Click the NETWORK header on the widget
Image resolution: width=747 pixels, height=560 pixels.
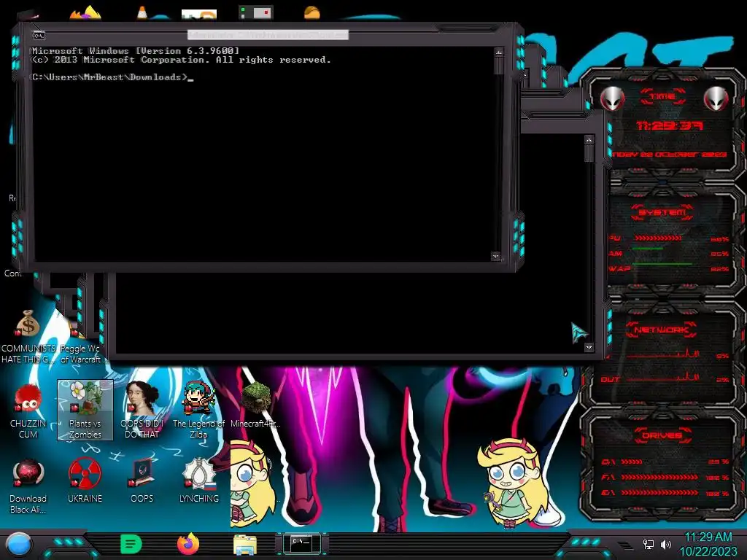(x=661, y=330)
